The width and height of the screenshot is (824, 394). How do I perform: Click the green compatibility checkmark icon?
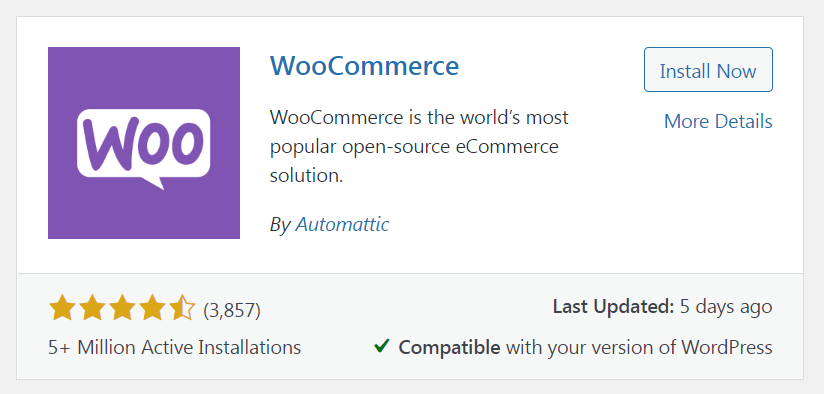[x=382, y=346]
